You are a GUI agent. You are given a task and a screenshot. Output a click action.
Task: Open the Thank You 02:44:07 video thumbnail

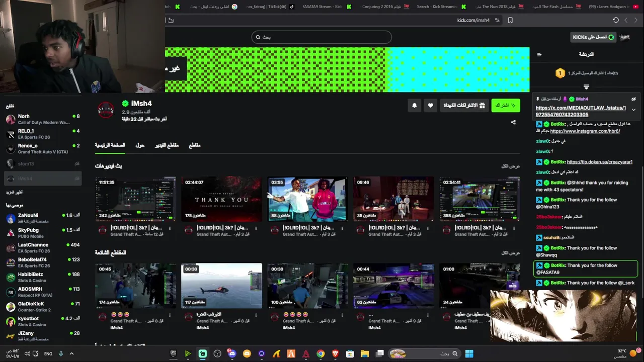coord(221,199)
